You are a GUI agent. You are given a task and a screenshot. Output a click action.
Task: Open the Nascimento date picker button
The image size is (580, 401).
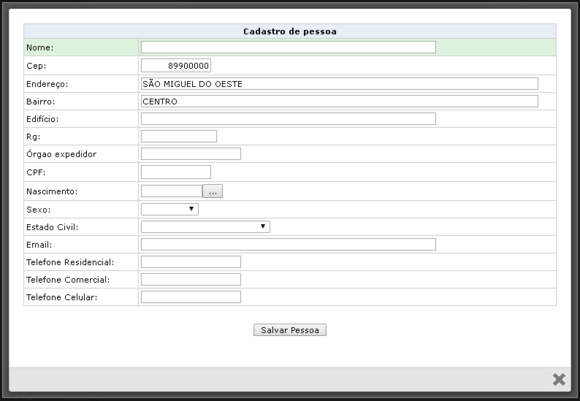pyautogui.click(x=212, y=191)
